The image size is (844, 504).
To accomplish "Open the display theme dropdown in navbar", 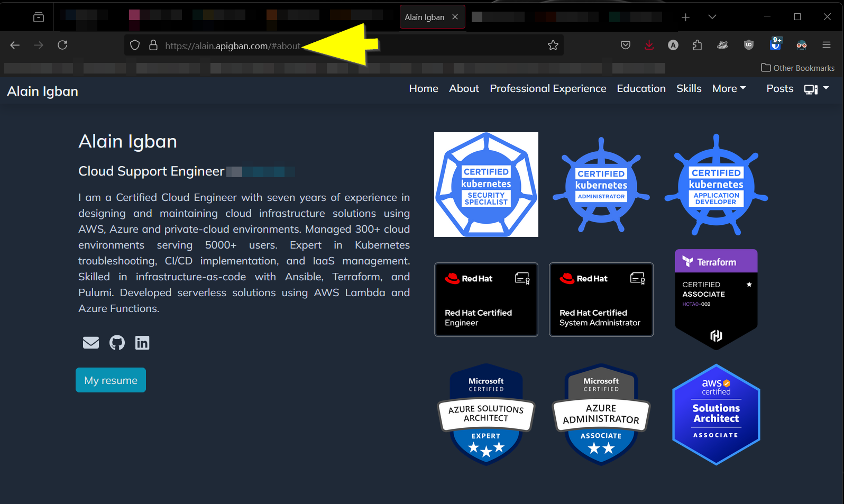I will click(816, 89).
